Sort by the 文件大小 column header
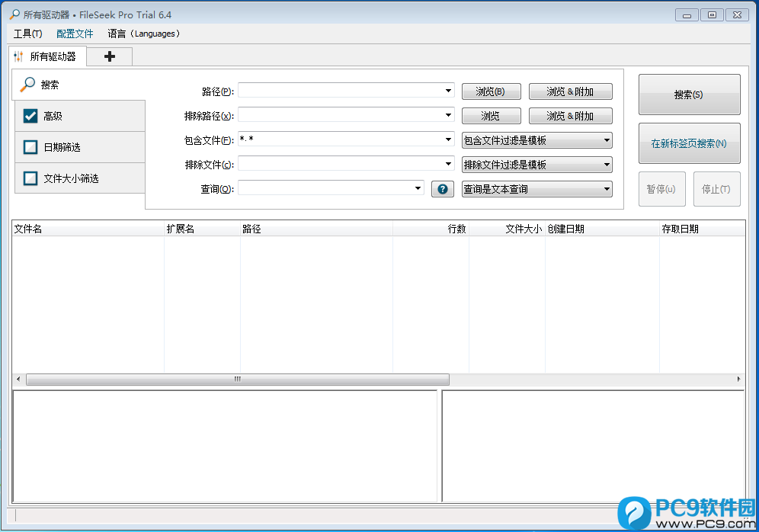The height and width of the screenshot is (532, 759). click(x=508, y=229)
